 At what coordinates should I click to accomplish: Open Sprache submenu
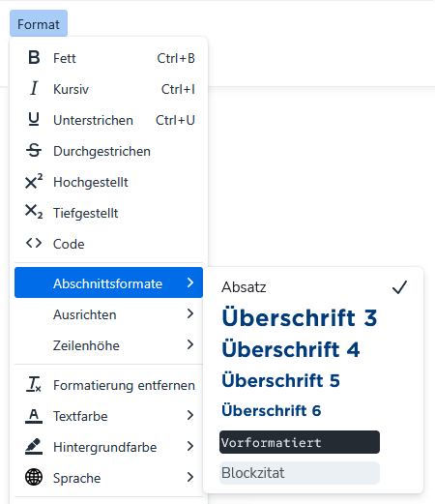(x=108, y=477)
